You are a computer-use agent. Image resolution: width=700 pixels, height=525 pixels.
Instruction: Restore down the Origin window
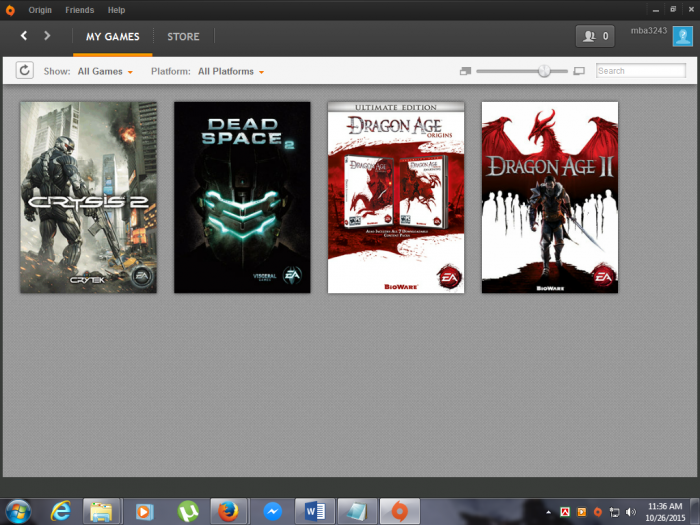[x=673, y=10]
